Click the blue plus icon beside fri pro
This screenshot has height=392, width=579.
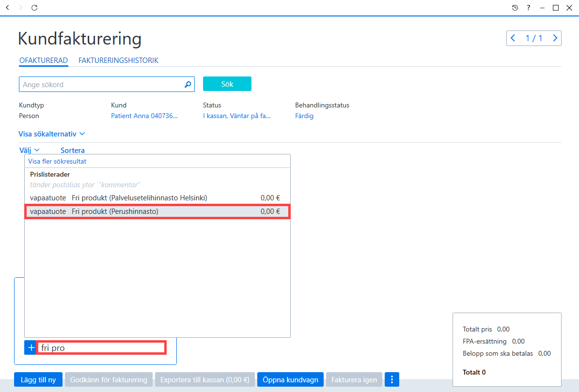point(31,348)
